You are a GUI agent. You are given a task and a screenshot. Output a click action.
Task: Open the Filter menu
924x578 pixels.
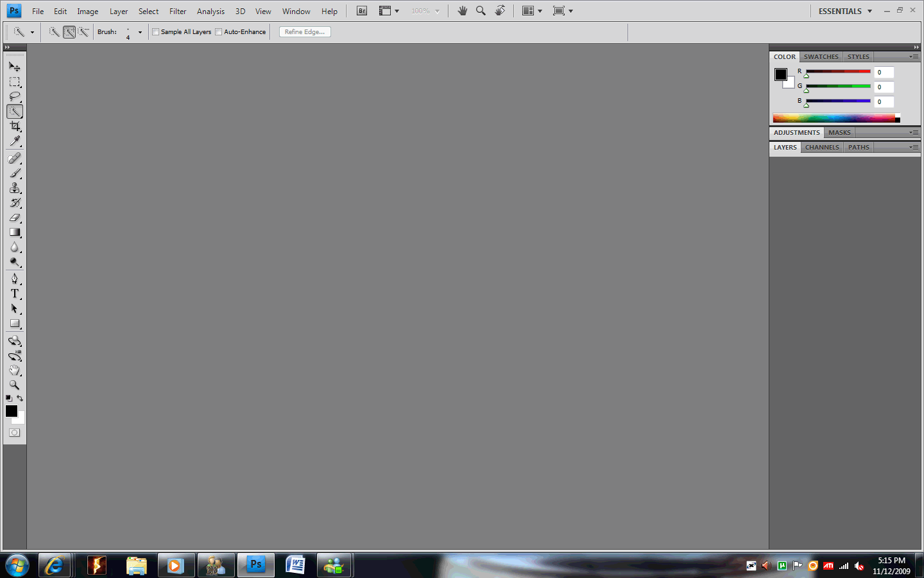click(x=178, y=12)
